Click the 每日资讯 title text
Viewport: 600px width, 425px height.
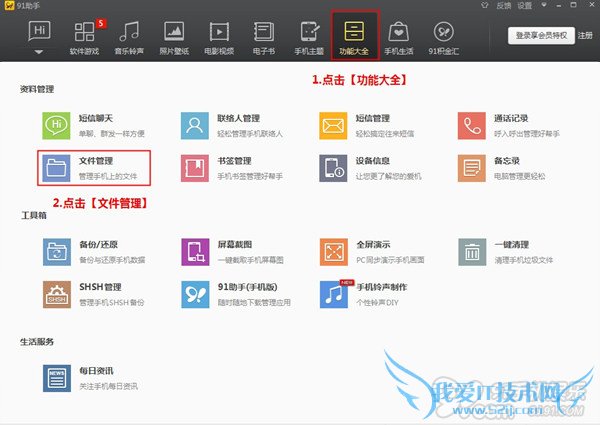click(96, 371)
